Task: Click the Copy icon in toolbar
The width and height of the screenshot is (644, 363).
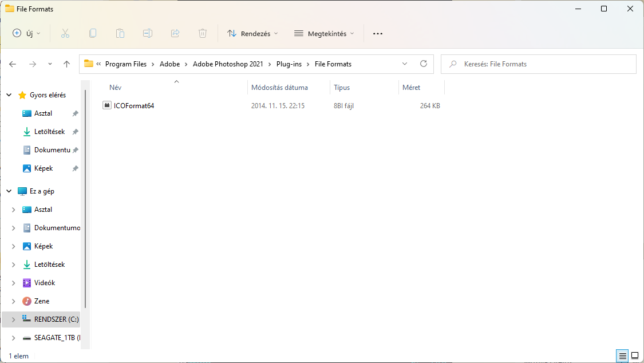Action: pyautogui.click(x=93, y=33)
